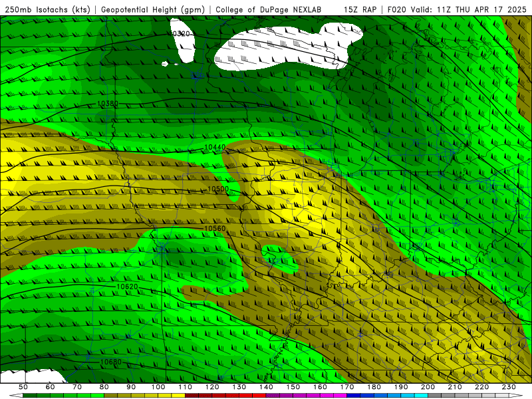
Task: Click the lightest gray swatch below 230
Action: (502, 396)
